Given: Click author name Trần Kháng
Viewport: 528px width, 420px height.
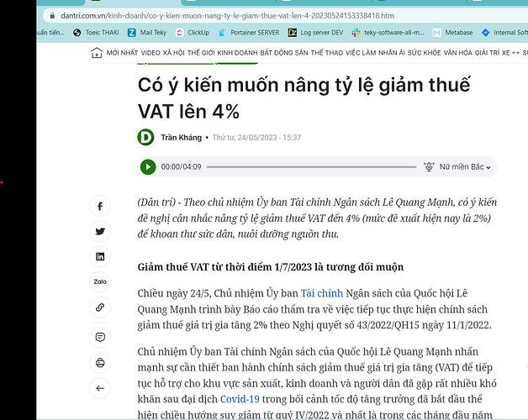Looking at the screenshot, I should pyautogui.click(x=181, y=137).
